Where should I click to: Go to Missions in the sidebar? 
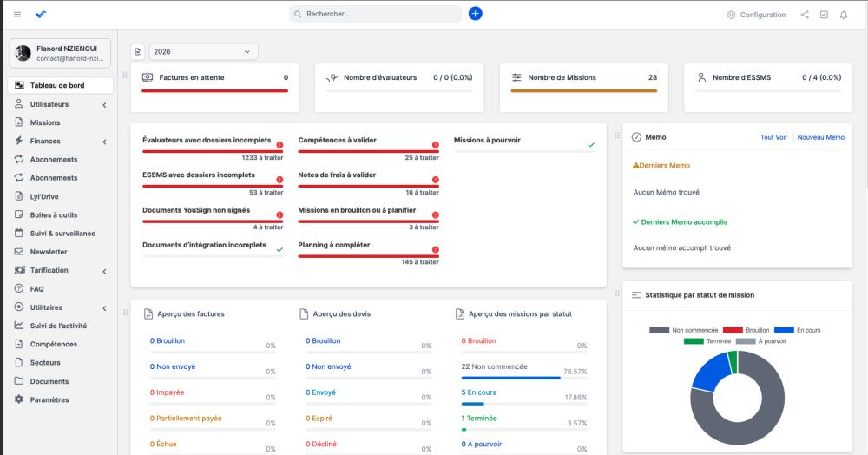[x=45, y=122]
